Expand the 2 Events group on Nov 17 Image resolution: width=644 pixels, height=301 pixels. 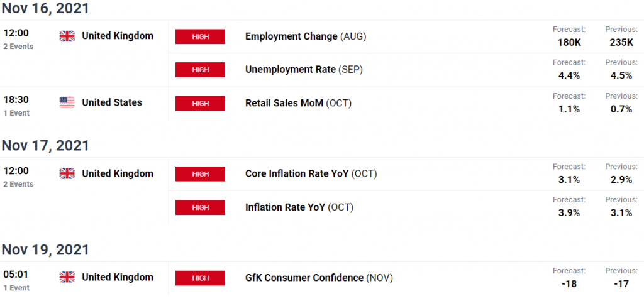(18, 185)
